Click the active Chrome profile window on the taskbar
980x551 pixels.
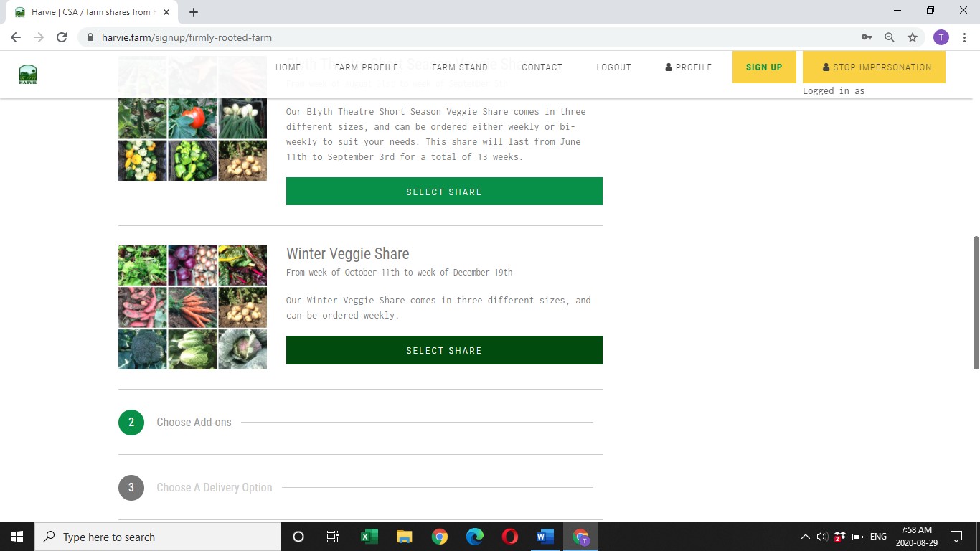[580, 537]
